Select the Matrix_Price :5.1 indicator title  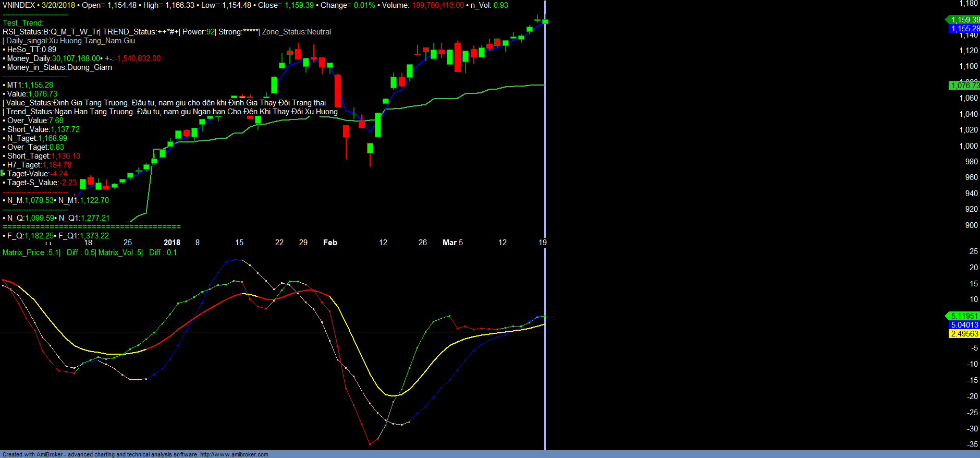(x=31, y=252)
